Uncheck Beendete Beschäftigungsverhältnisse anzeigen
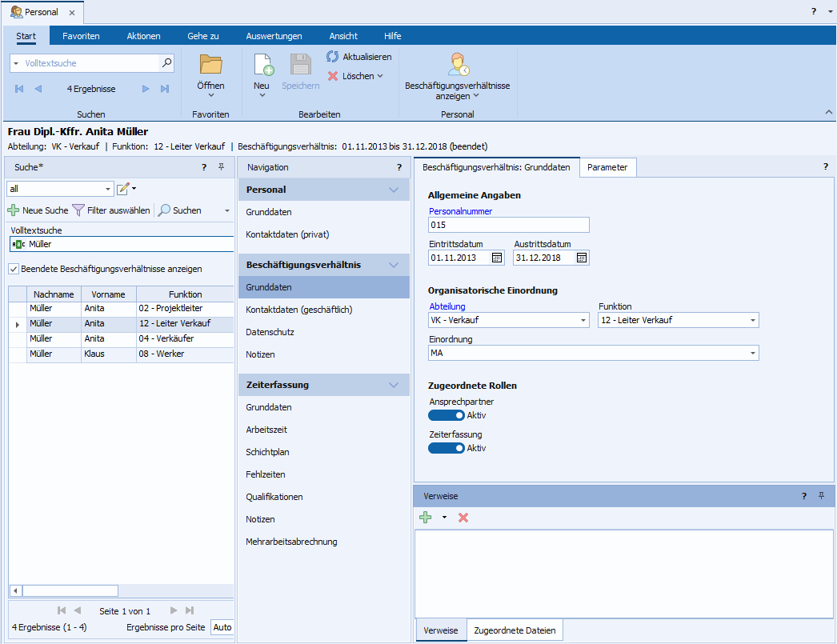The height and width of the screenshot is (644, 837). [14, 269]
